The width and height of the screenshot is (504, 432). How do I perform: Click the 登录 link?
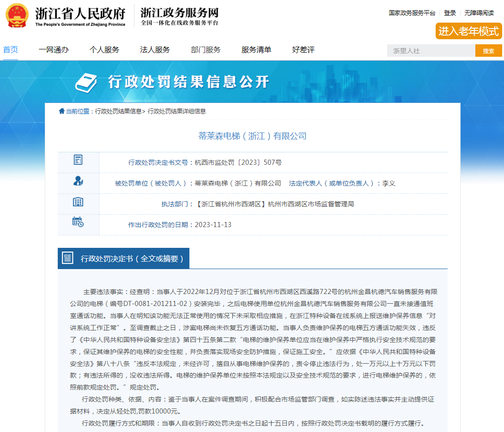coord(449,13)
